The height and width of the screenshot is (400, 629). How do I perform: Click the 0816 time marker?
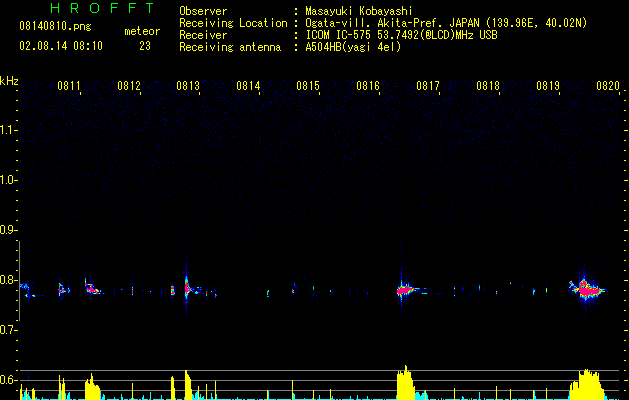tap(368, 86)
